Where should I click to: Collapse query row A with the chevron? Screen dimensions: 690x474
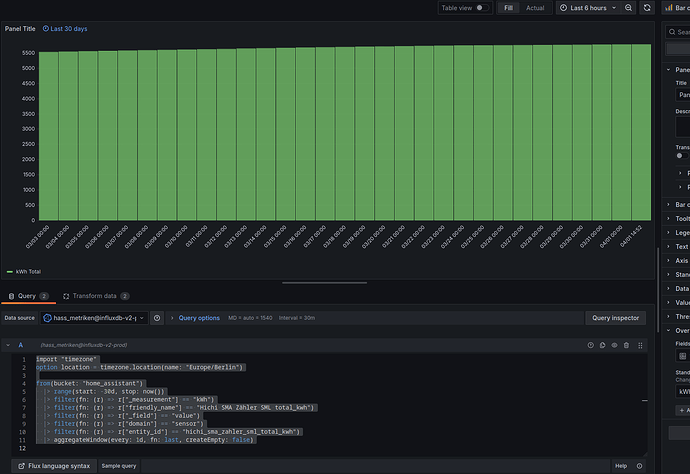tap(8, 345)
